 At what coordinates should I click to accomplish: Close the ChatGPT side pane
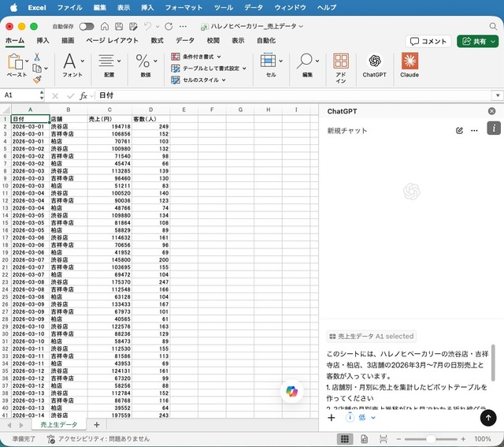[491, 111]
